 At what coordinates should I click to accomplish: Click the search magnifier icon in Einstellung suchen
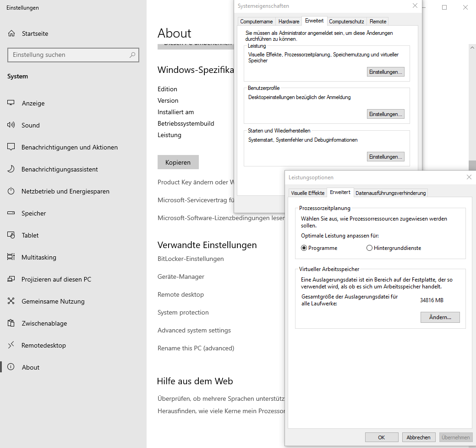(132, 55)
